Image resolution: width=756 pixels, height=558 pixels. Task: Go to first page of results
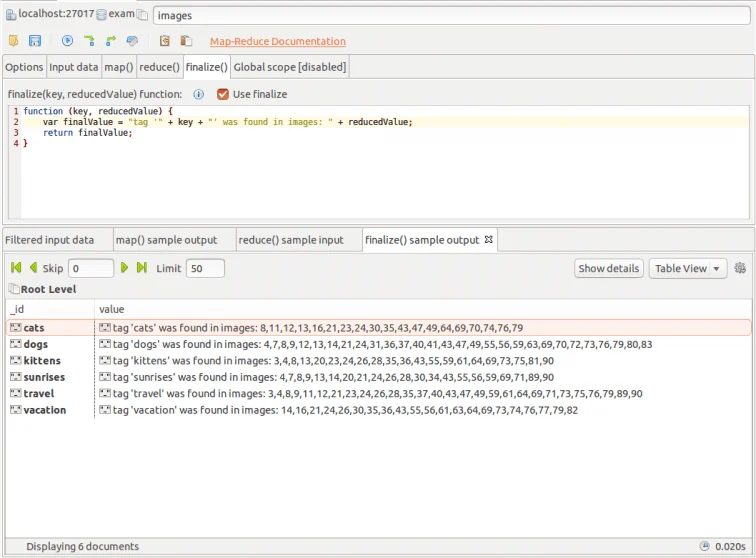(x=16, y=268)
